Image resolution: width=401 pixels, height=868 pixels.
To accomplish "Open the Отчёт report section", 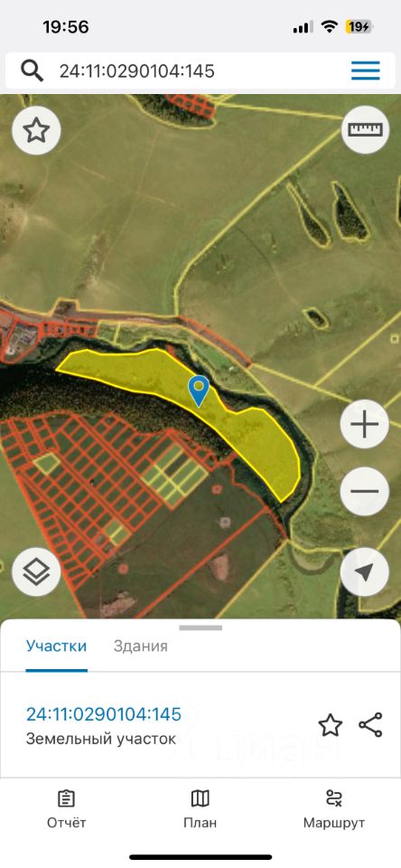I will (x=66, y=809).
